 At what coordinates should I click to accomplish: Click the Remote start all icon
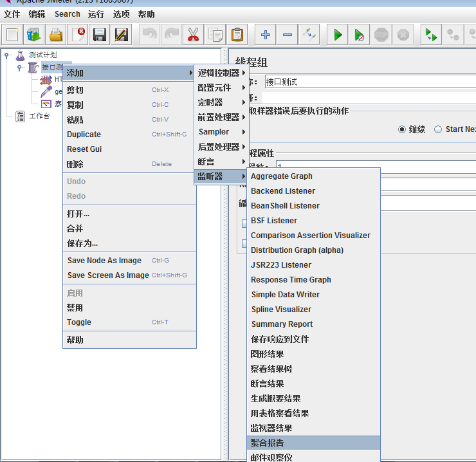click(x=431, y=35)
